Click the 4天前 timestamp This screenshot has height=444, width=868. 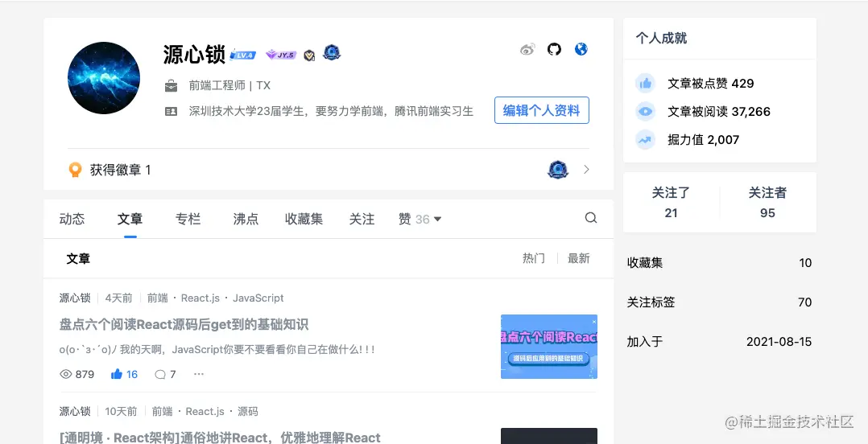[118, 298]
